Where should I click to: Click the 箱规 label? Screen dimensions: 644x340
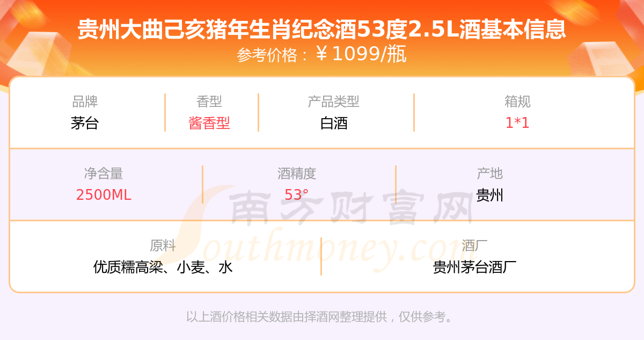pyautogui.click(x=517, y=102)
